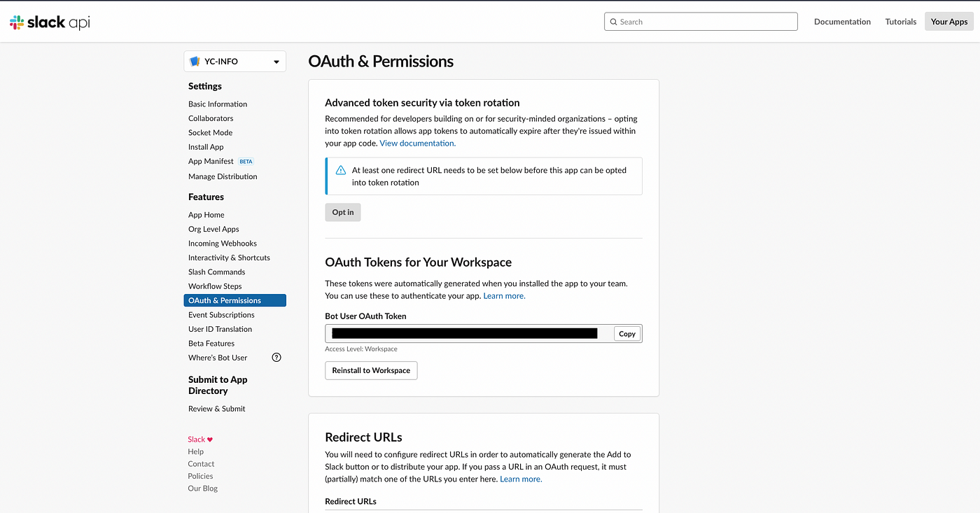Open the Our Blog footer link
This screenshot has width=980, height=513.
click(x=203, y=489)
